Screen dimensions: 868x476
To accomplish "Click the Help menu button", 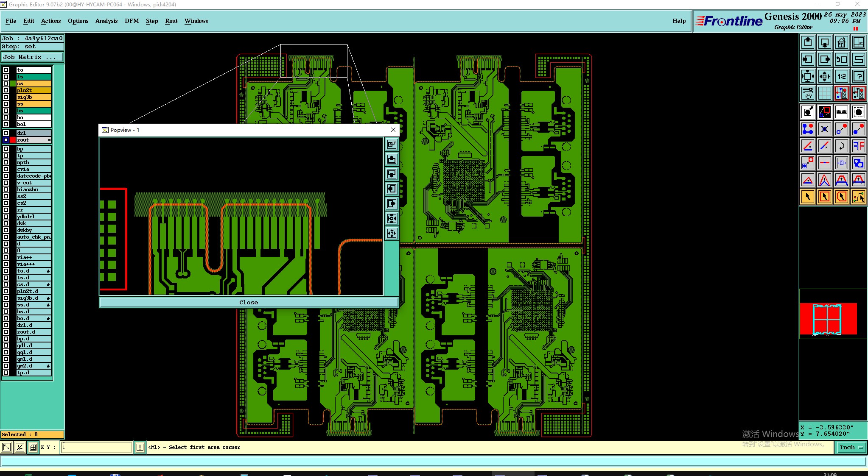I will tap(679, 21).
